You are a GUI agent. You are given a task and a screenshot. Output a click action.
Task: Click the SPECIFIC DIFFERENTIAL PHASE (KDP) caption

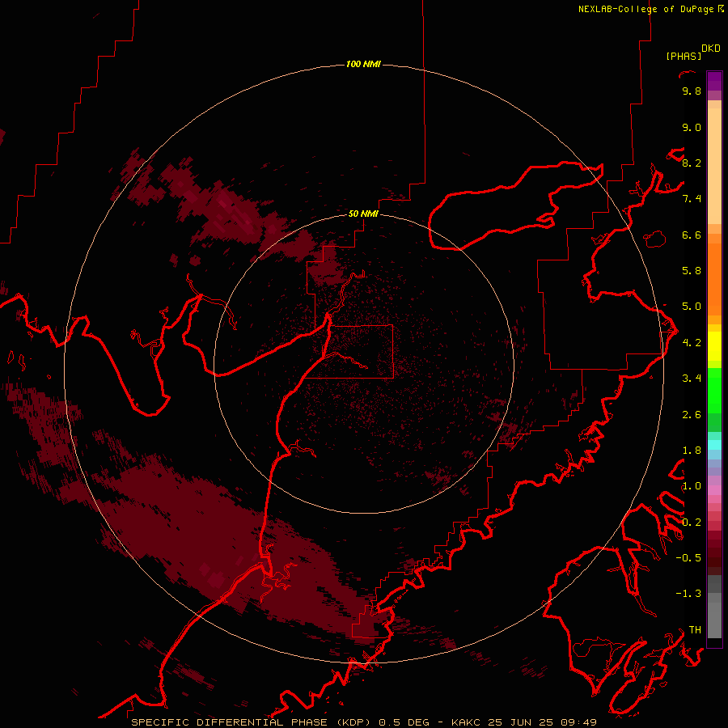tap(251, 722)
